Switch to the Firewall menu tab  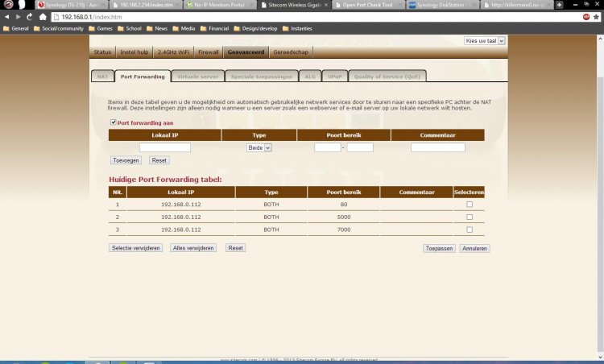208,52
